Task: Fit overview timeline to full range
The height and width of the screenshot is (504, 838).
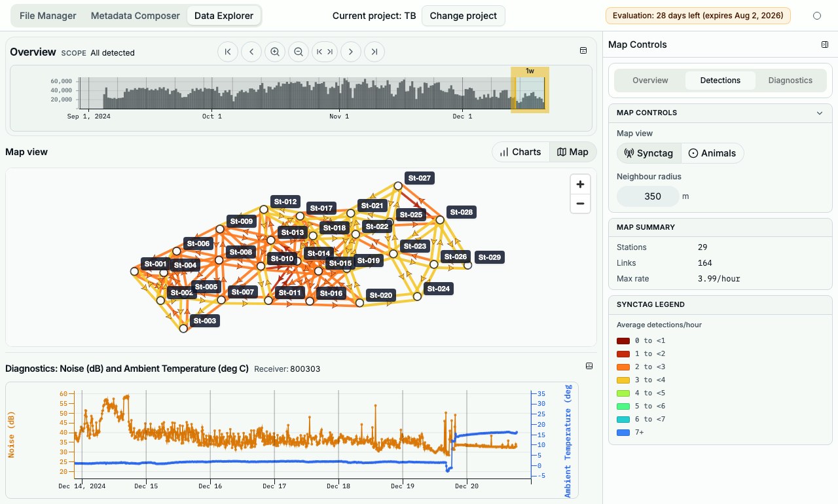Action: click(x=325, y=52)
